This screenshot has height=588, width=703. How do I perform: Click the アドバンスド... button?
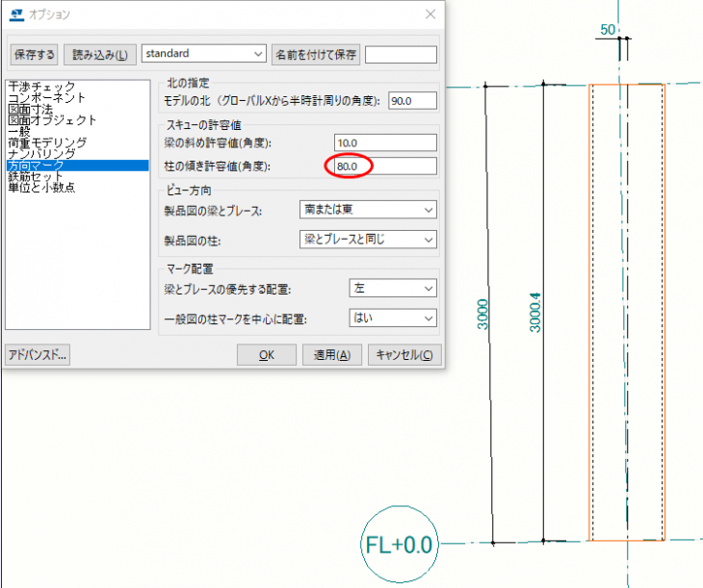38,355
